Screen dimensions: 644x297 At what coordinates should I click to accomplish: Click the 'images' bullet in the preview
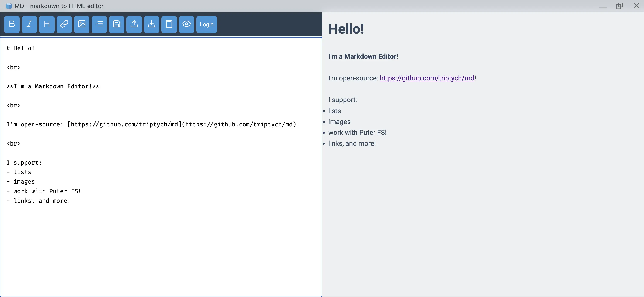coord(339,122)
